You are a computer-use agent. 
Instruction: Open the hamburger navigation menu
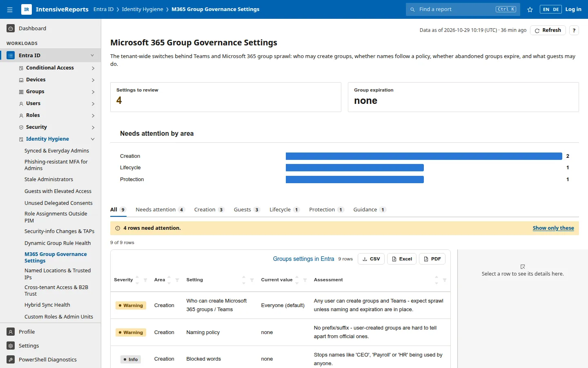tap(10, 9)
